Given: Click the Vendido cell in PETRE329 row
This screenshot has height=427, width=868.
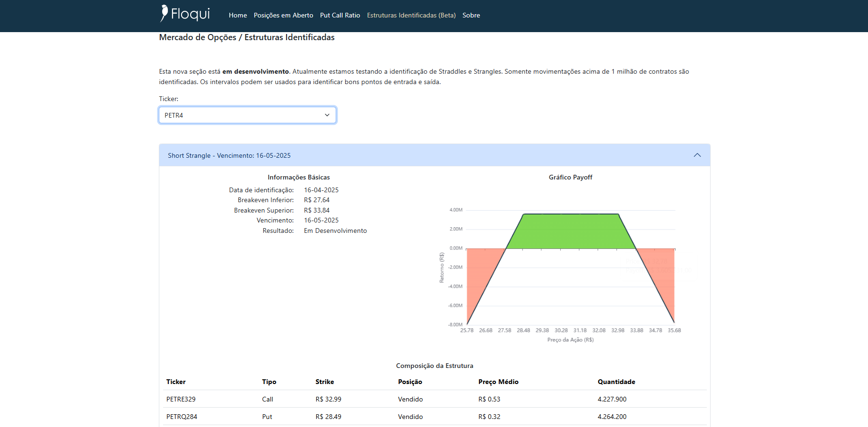Looking at the screenshot, I should click(x=410, y=399).
